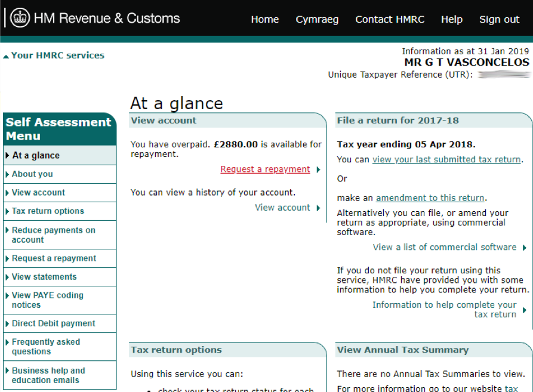Open Your HMRC services link
The image size is (533, 392).
(58, 55)
